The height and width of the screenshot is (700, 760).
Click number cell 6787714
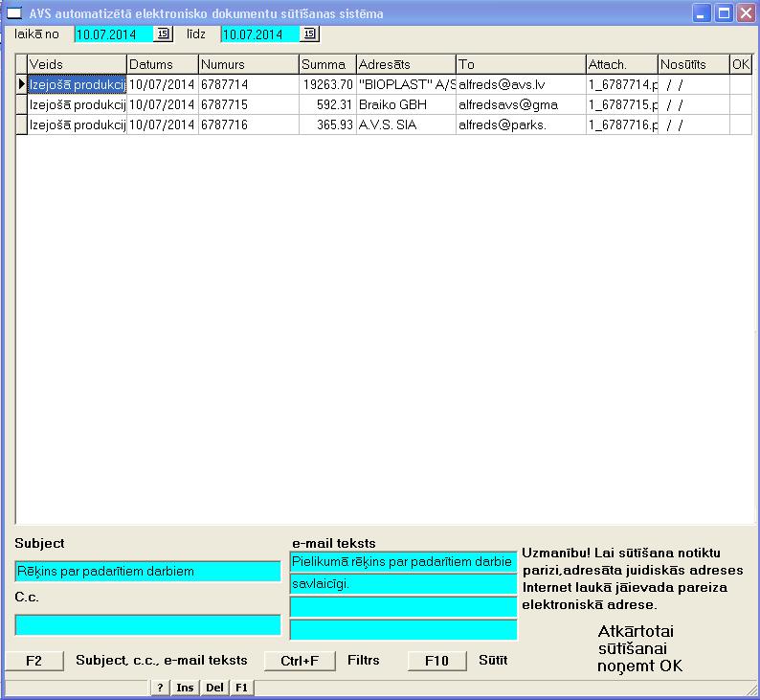click(x=249, y=84)
